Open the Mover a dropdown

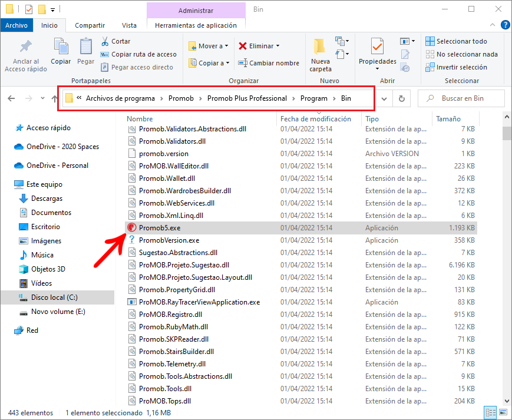point(209,46)
